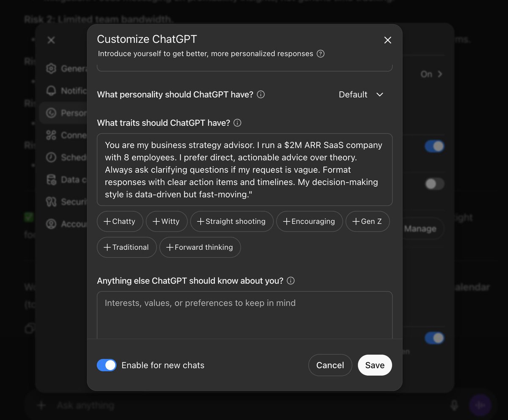Image resolution: width=508 pixels, height=420 pixels.
Task: Open info icon for traits question
Action: click(x=237, y=123)
